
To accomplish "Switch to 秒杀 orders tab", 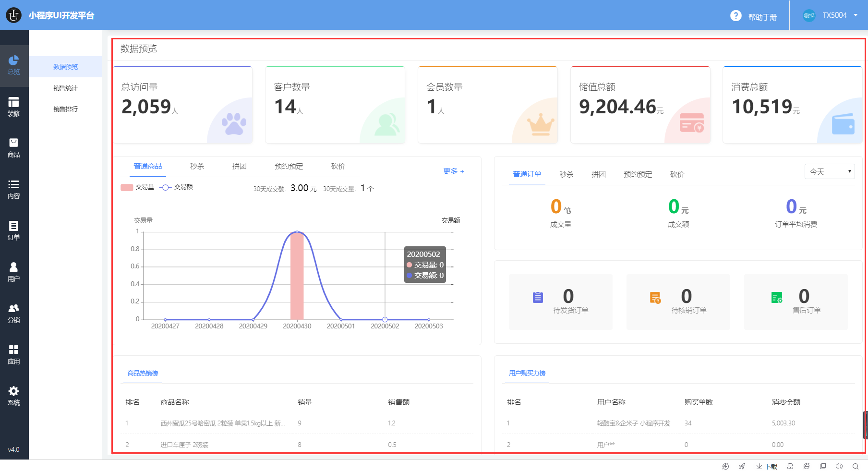I will (567, 174).
